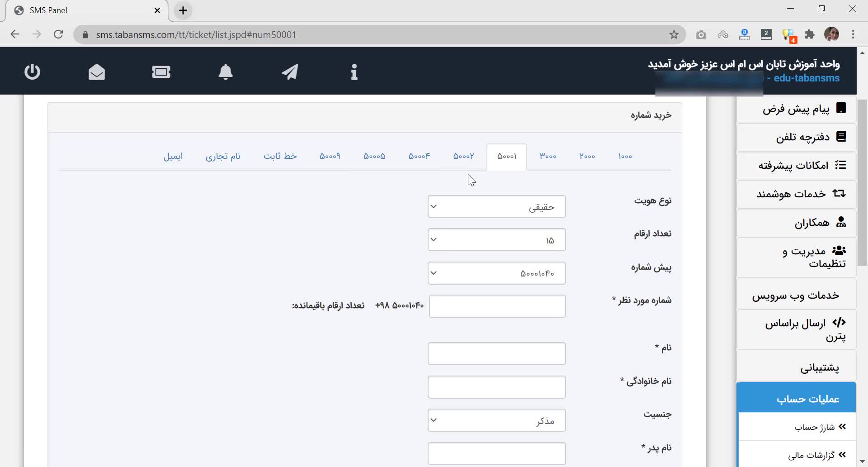Image resolution: width=868 pixels, height=467 pixels.
Task: Open دفترچه تلفن from the sidebar
Action: 802,137
